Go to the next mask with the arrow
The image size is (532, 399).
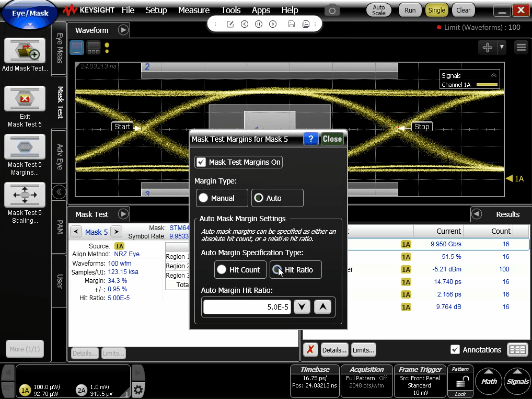[x=116, y=232]
